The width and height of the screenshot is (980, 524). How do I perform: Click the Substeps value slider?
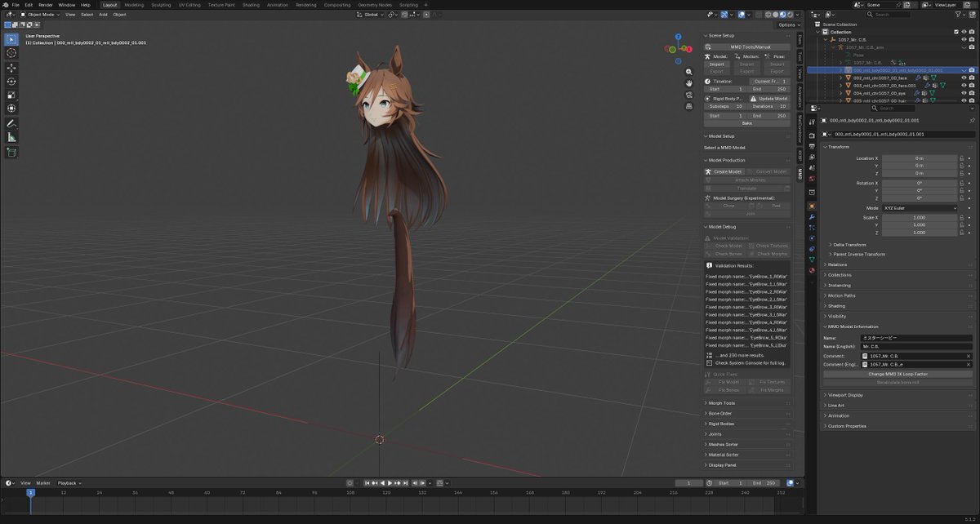pyautogui.click(x=725, y=106)
